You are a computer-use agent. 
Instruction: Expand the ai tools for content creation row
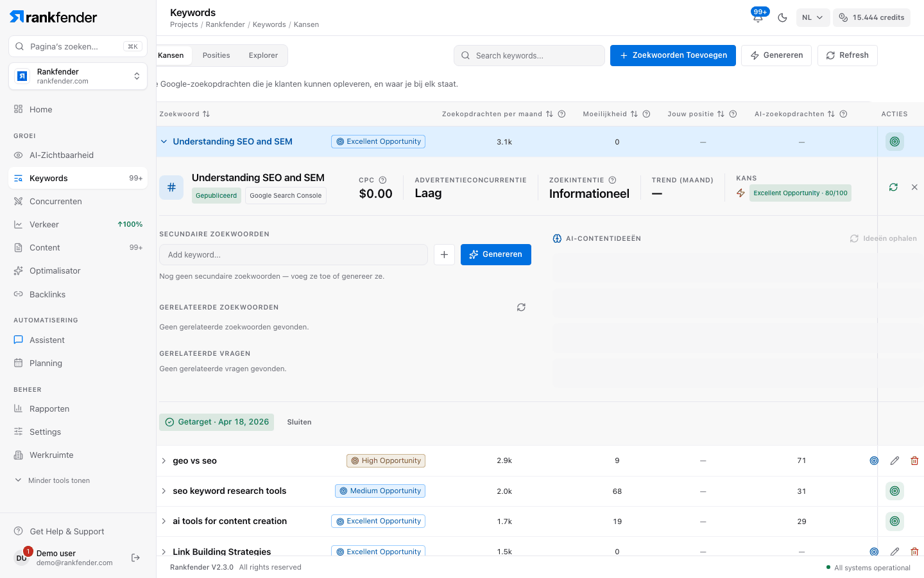(164, 521)
